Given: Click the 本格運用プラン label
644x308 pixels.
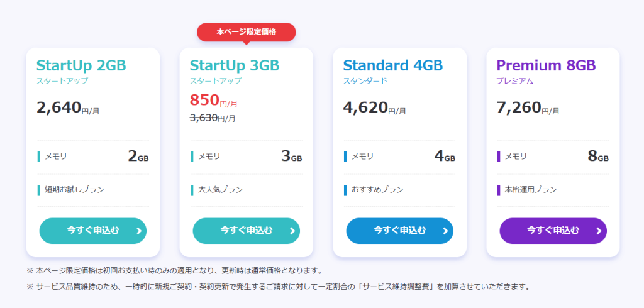Looking at the screenshot, I should (531, 190).
